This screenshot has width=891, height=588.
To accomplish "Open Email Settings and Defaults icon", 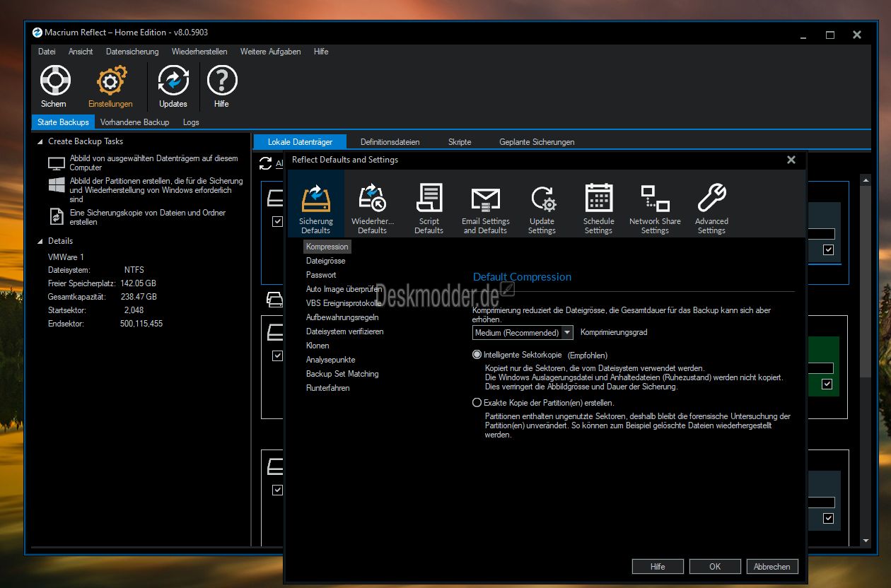I will click(x=485, y=201).
